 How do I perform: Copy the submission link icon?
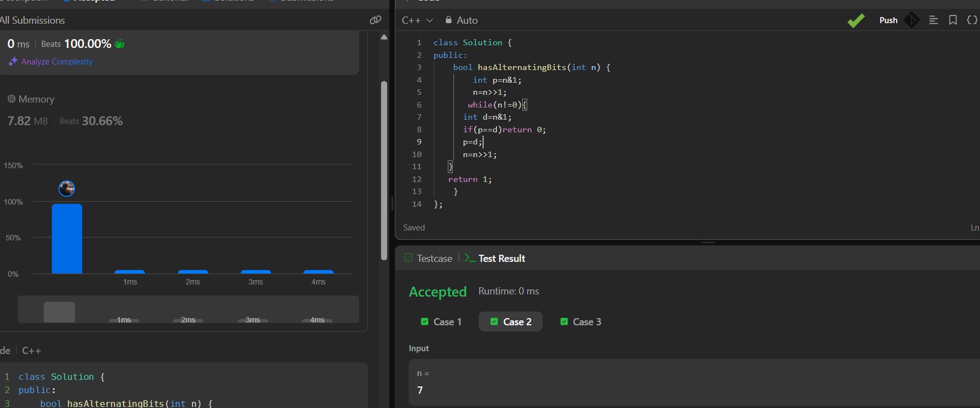[376, 20]
